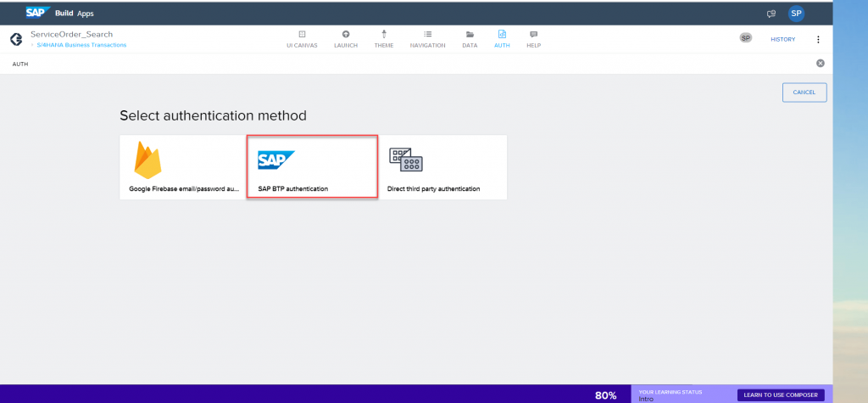Viewport: 868px width, 403px height.
Task: Click the Build Apps title
Action: (75, 14)
